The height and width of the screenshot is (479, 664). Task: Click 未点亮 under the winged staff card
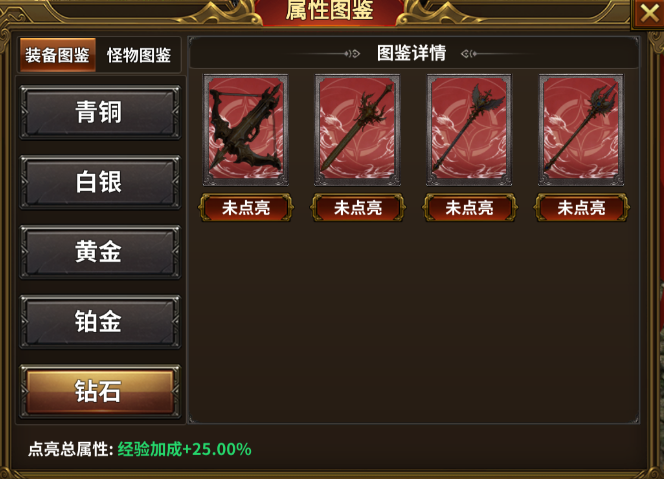469,208
